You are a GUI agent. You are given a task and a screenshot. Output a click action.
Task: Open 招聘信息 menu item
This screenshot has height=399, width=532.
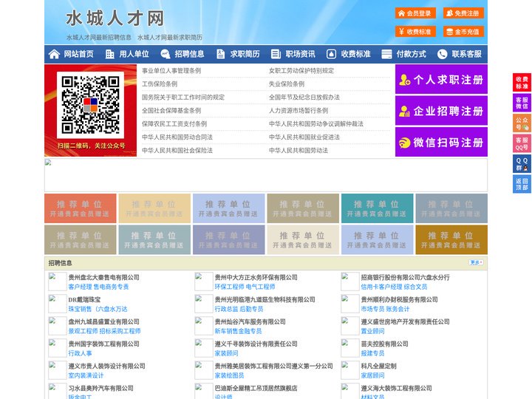tap(189, 54)
